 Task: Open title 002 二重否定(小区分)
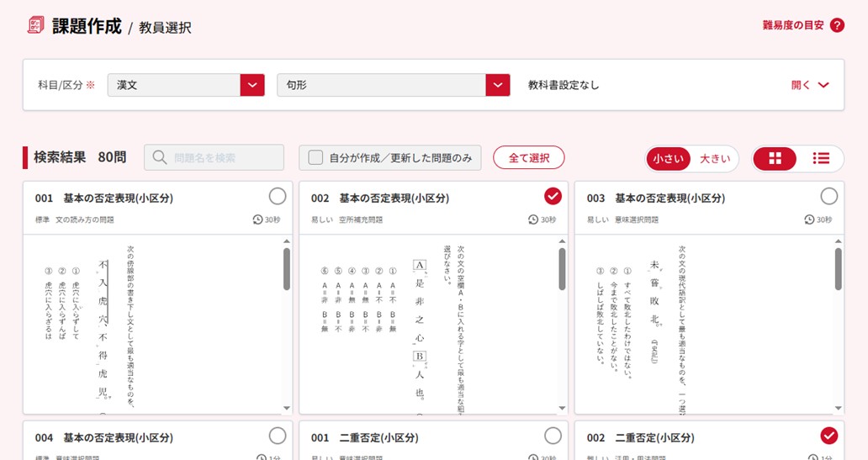pyautogui.click(x=640, y=438)
